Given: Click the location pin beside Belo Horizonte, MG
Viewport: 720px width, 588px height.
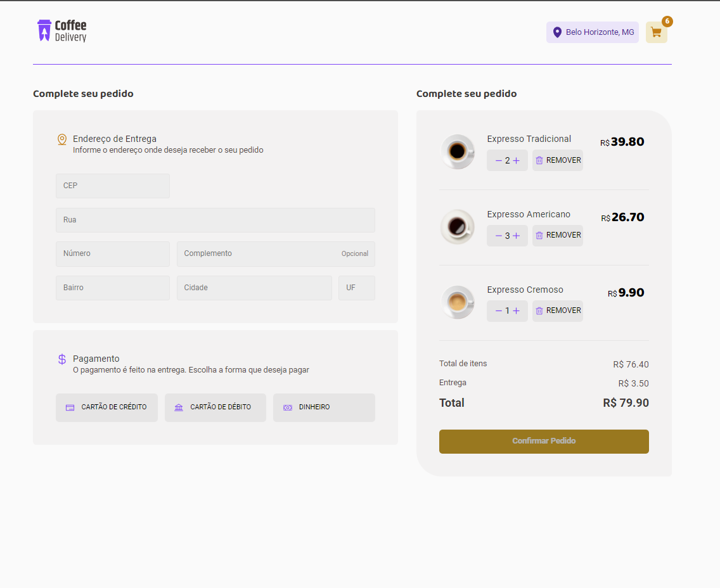Looking at the screenshot, I should pyautogui.click(x=557, y=32).
